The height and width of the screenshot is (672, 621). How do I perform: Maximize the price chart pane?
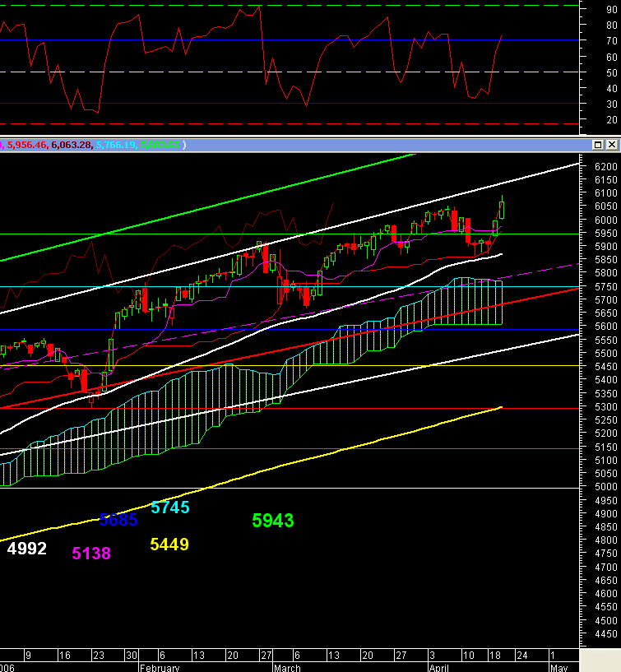[598, 145]
